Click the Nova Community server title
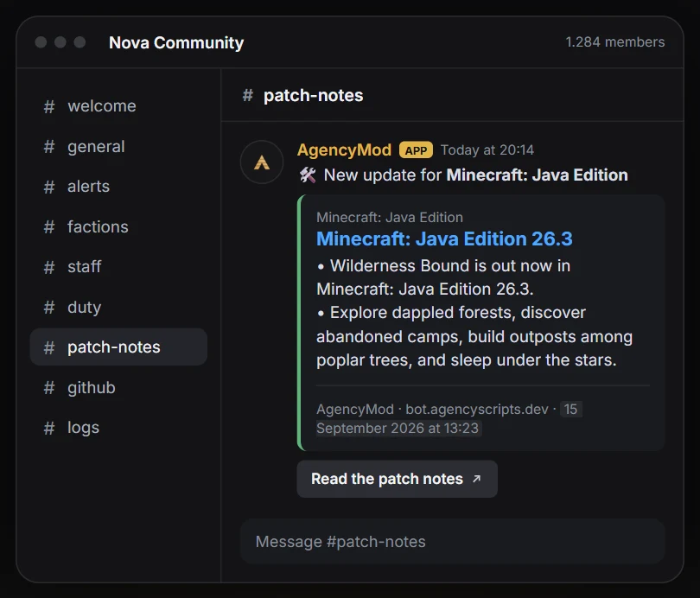Image resolution: width=700 pixels, height=598 pixels. point(176,43)
